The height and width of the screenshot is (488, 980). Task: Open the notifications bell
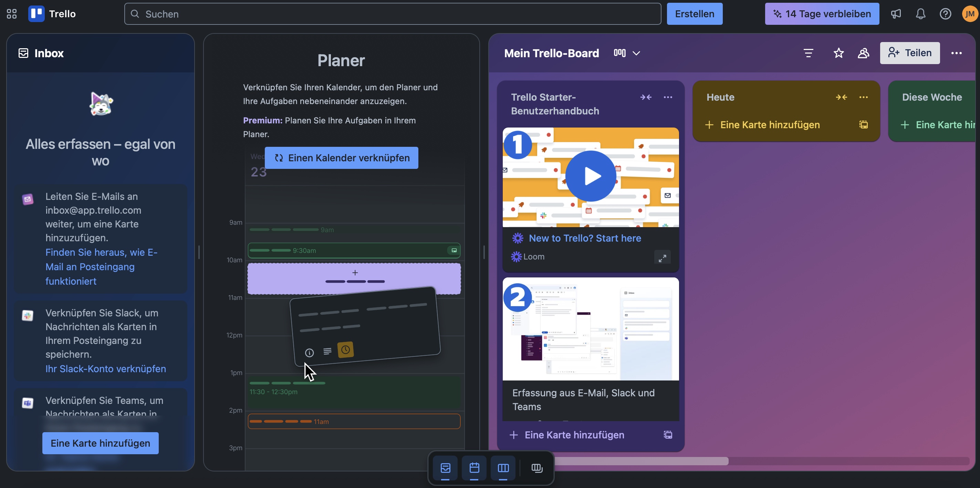920,14
